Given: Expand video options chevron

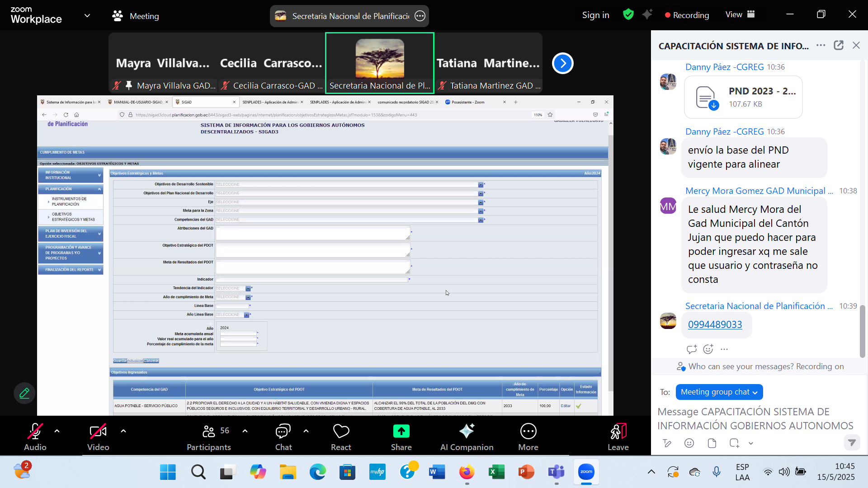Looking at the screenshot, I should pos(123,431).
